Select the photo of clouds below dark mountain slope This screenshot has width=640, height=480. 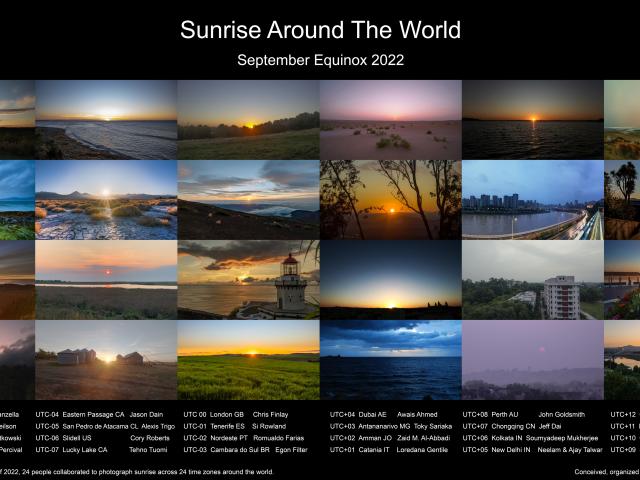(x=249, y=200)
